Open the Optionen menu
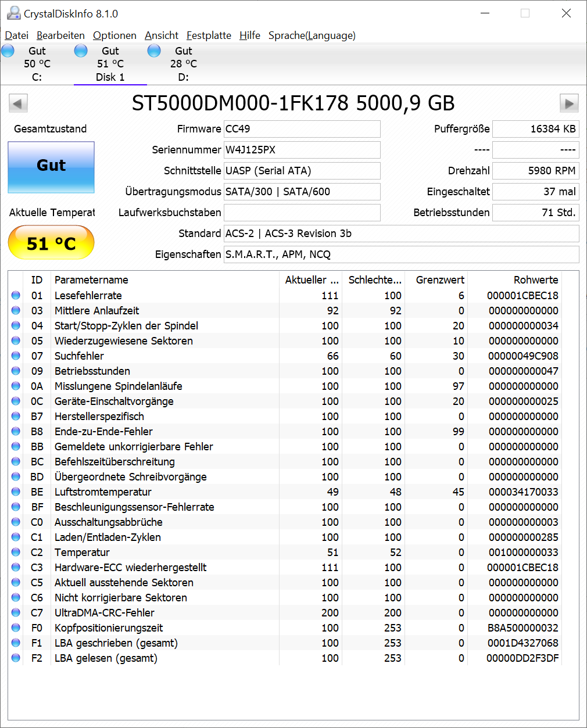The image size is (587, 728). pos(114,35)
